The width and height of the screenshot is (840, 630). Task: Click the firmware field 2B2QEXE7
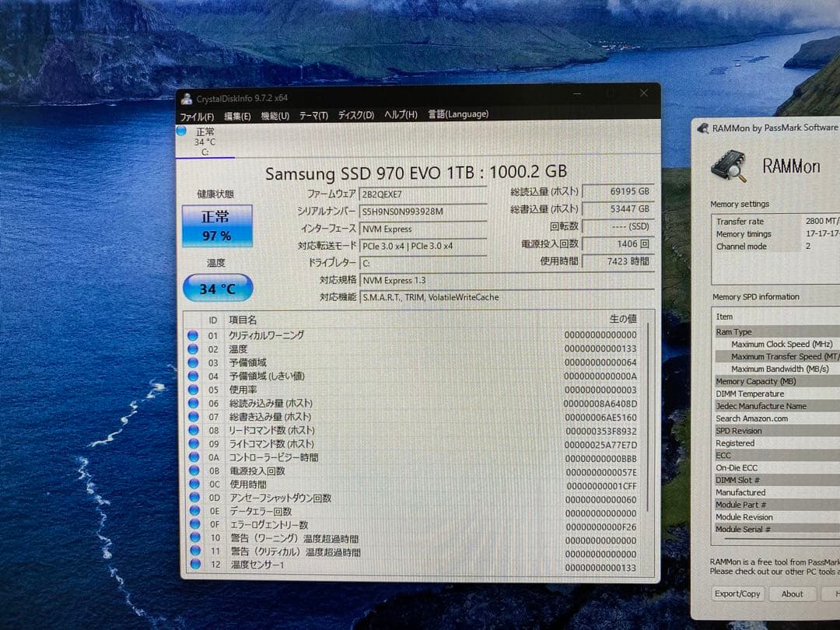[x=422, y=194]
